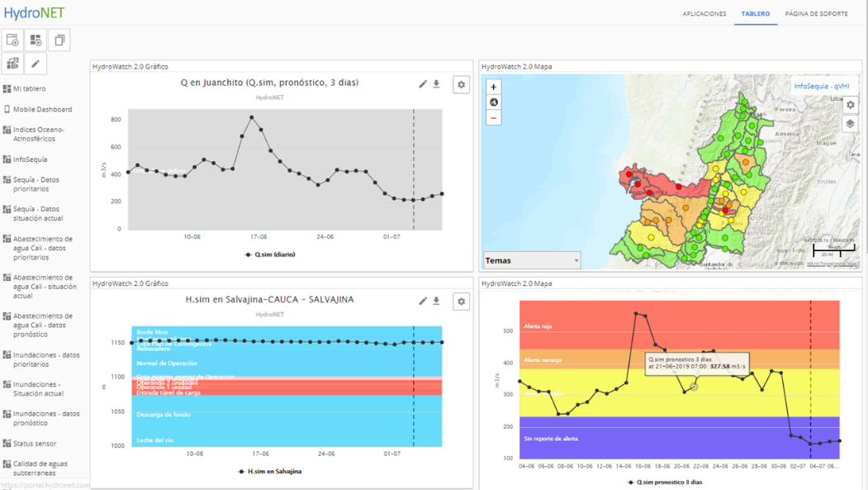Click the edit dashboard pencil in left toolbar
This screenshot has height=490, width=868.
point(36,64)
